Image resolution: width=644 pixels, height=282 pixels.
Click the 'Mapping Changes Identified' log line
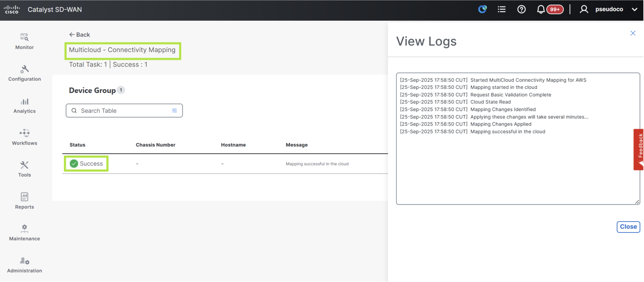[503, 109]
